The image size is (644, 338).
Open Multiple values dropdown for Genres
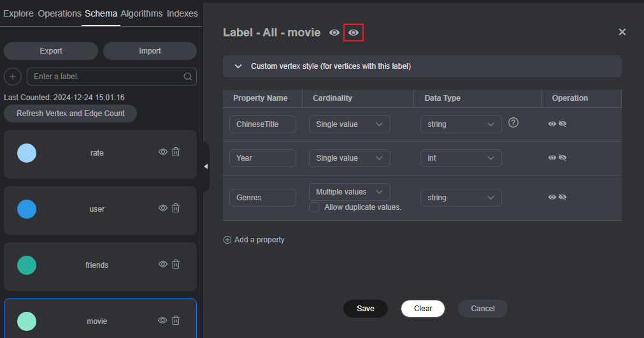click(350, 192)
